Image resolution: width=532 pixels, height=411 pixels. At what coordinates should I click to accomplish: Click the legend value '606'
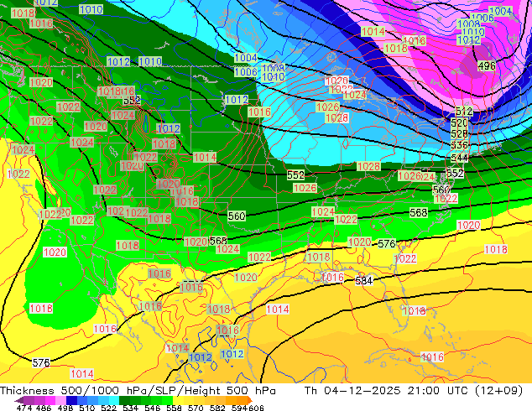(x=256, y=408)
